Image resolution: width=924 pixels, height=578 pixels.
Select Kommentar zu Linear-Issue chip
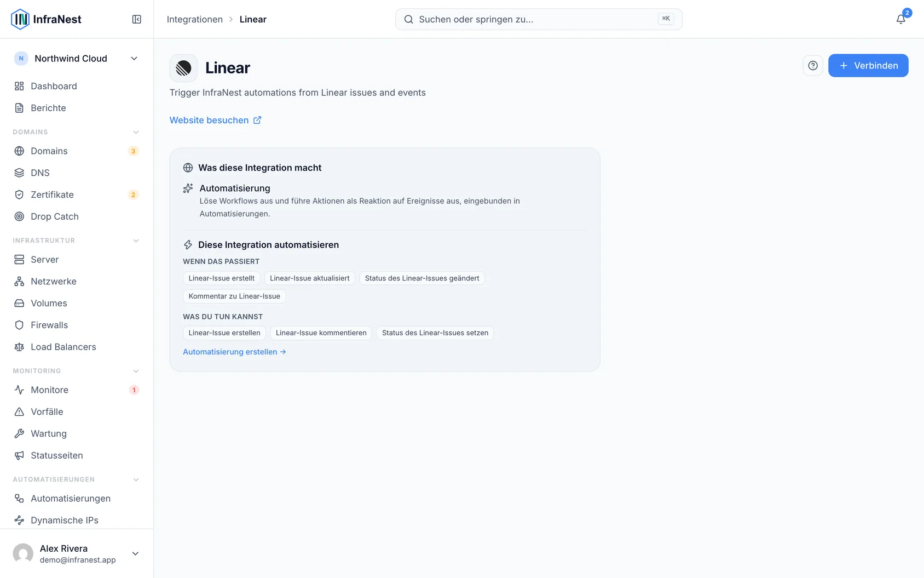click(x=234, y=296)
